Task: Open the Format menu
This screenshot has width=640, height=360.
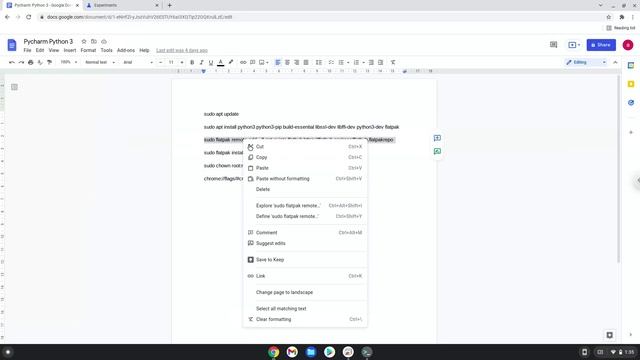Action: pos(88,50)
